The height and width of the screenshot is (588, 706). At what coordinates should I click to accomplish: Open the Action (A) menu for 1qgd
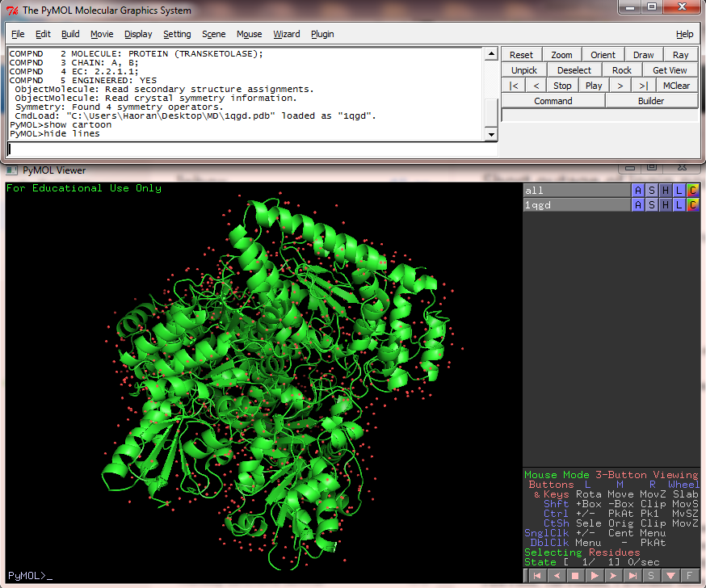pyautogui.click(x=638, y=205)
